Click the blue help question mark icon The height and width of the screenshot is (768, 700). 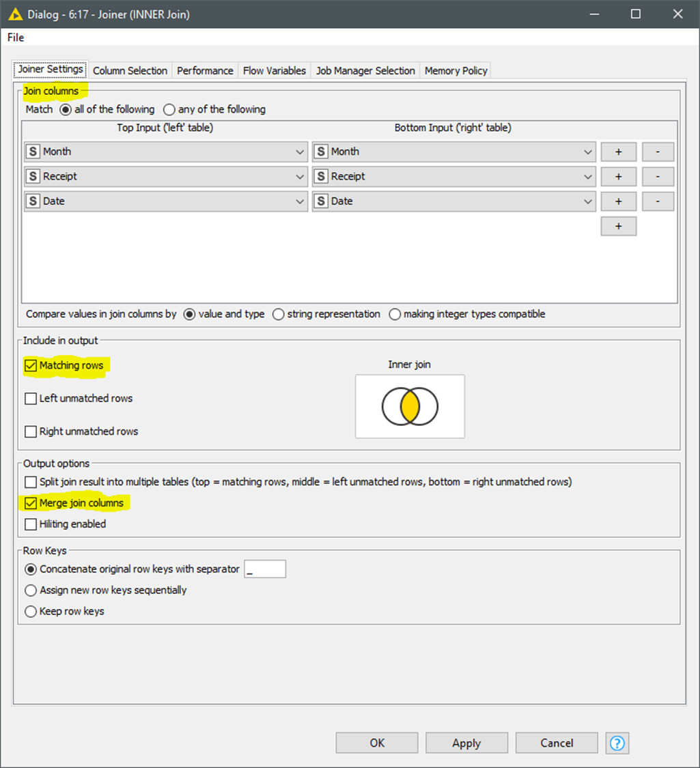click(x=617, y=743)
